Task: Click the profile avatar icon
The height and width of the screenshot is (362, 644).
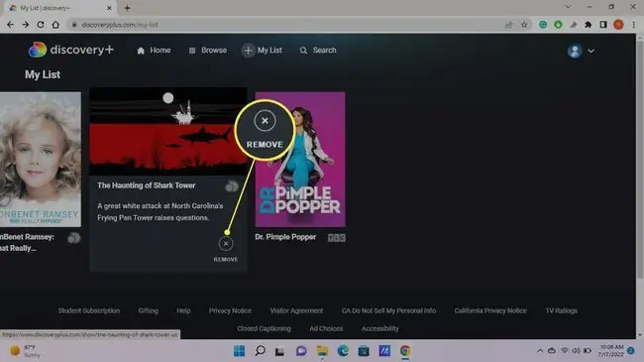Action: coord(575,51)
